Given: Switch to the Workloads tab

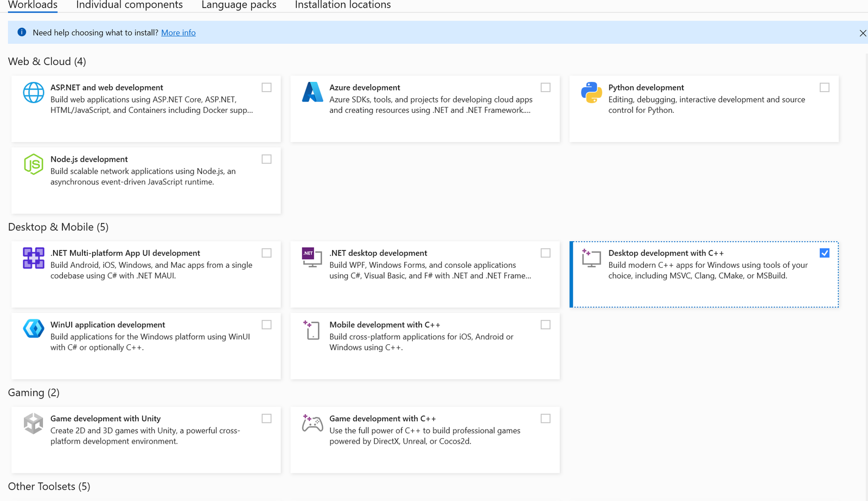Looking at the screenshot, I should (33, 5).
